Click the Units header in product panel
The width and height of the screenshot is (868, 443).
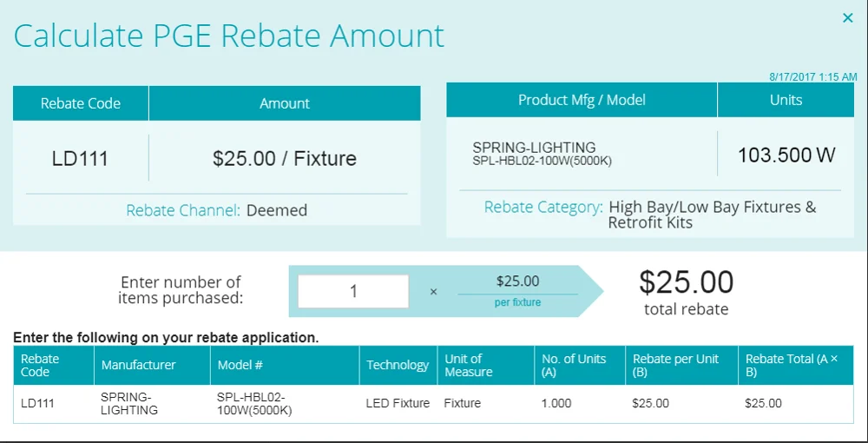(x=786, y=100)
